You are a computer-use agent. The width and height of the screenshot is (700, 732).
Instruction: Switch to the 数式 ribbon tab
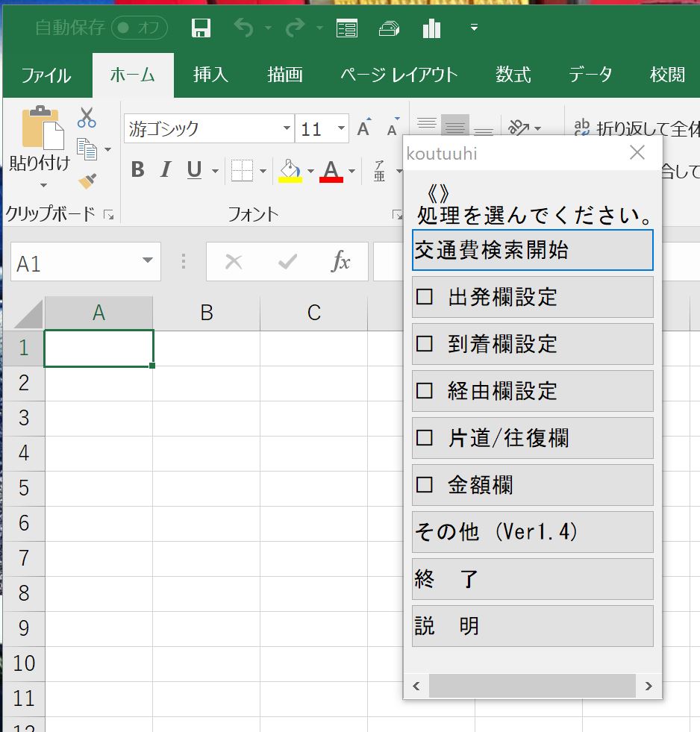click(x=513, y=75)
